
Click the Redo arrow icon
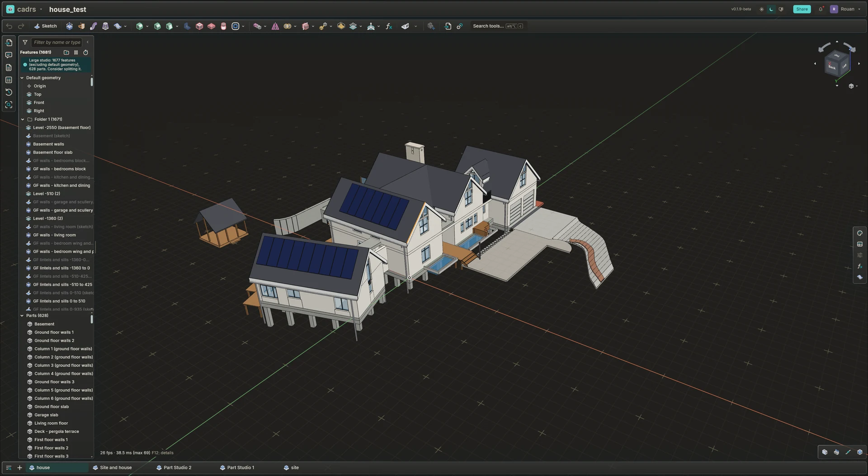click(x=21, y=26)
